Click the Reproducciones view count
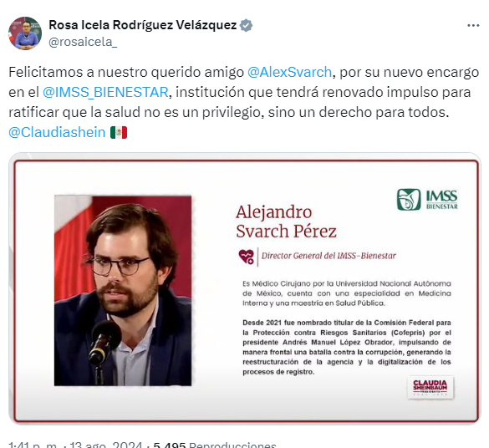The image size is (489, 448). tap(215, 445)
